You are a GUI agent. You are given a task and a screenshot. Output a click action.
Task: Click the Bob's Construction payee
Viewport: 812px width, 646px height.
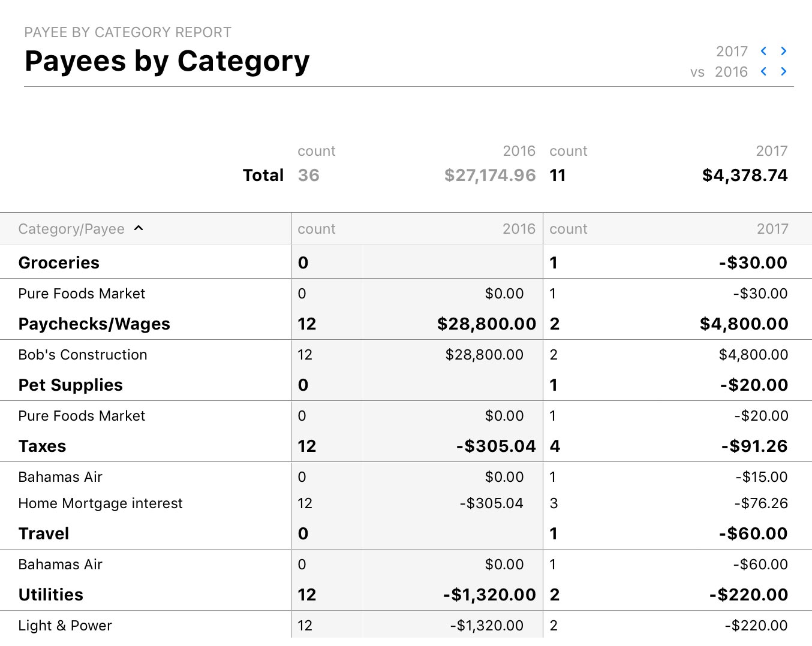[x=83, y=355]
